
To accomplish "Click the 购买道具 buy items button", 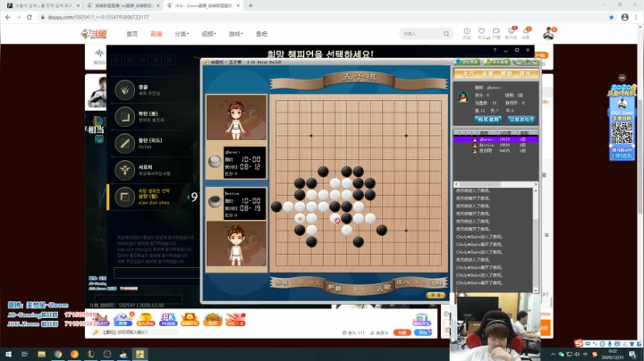I will click(487, 120).
